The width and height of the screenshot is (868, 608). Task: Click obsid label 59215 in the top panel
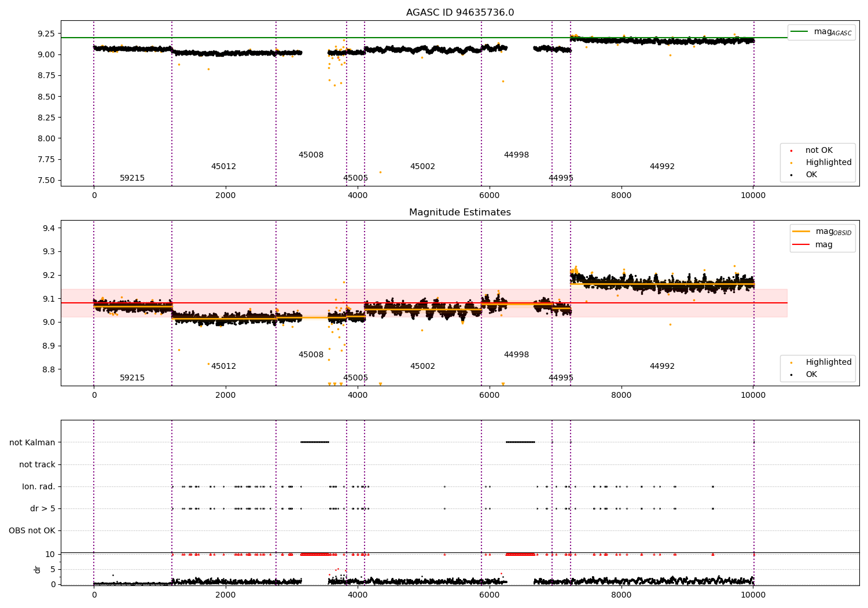[133, 178]
